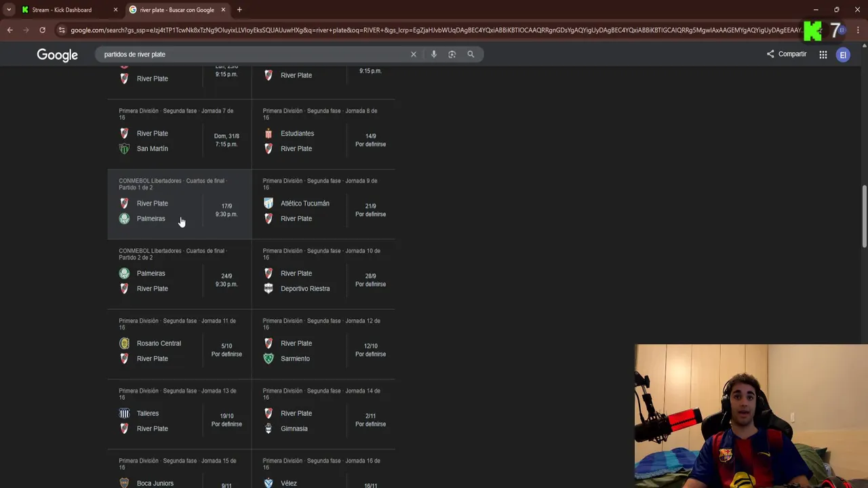Click the Google logo

click(x=57, y=55)
